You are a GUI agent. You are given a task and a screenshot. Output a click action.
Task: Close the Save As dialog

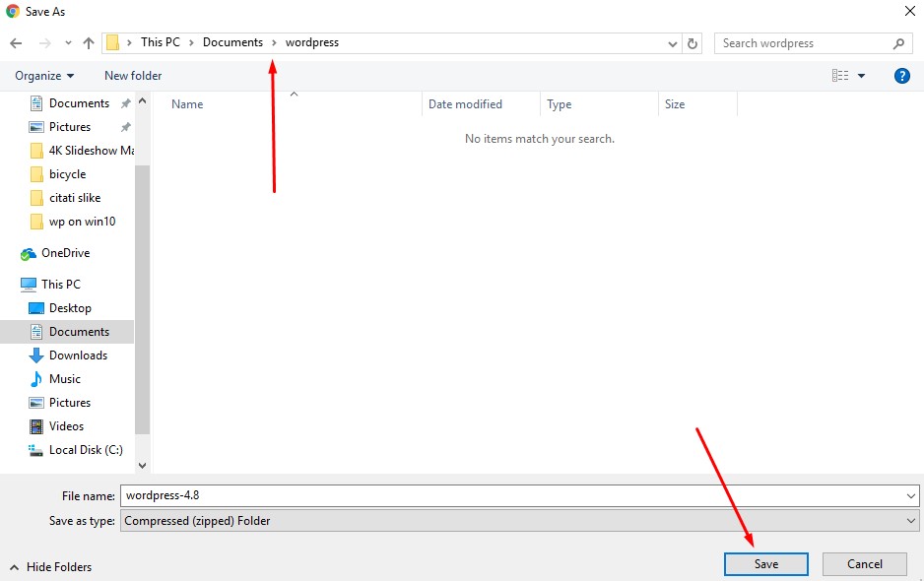coord(909,11)
